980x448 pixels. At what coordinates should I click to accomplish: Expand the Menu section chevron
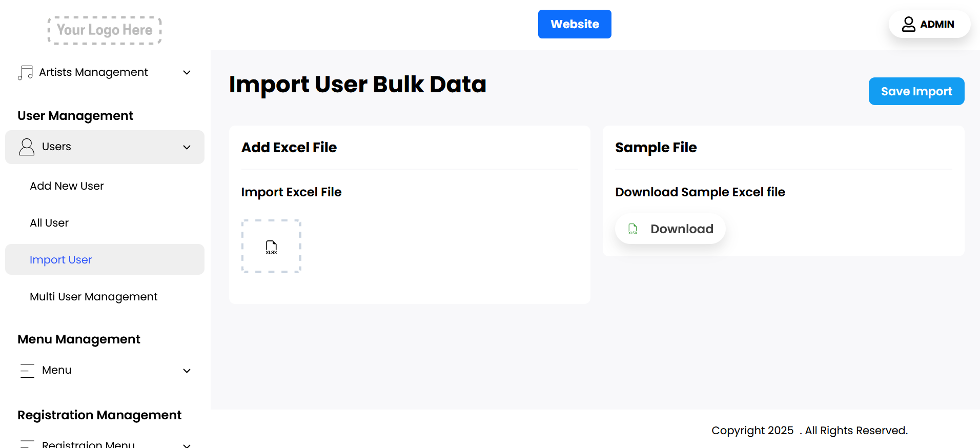pos(187,371)
